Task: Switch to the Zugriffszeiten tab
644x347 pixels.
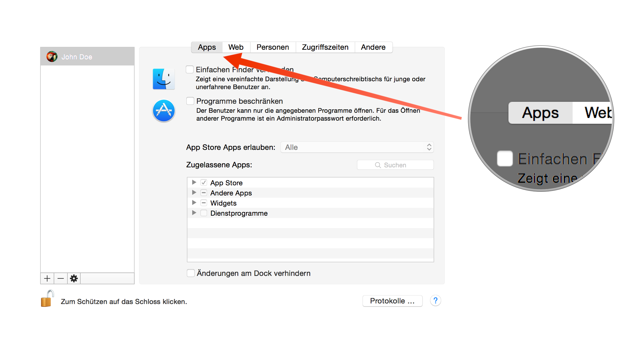Action: 325,47
